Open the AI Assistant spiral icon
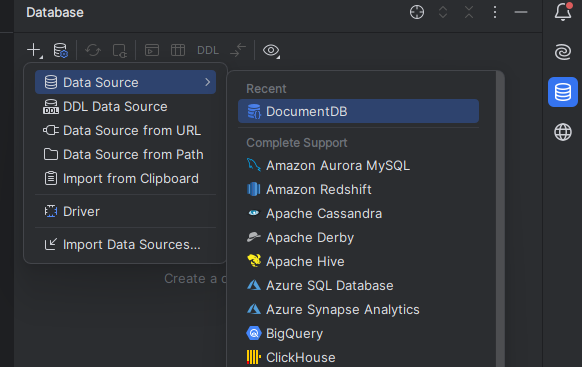582x367 pixels. click(563, 52)
